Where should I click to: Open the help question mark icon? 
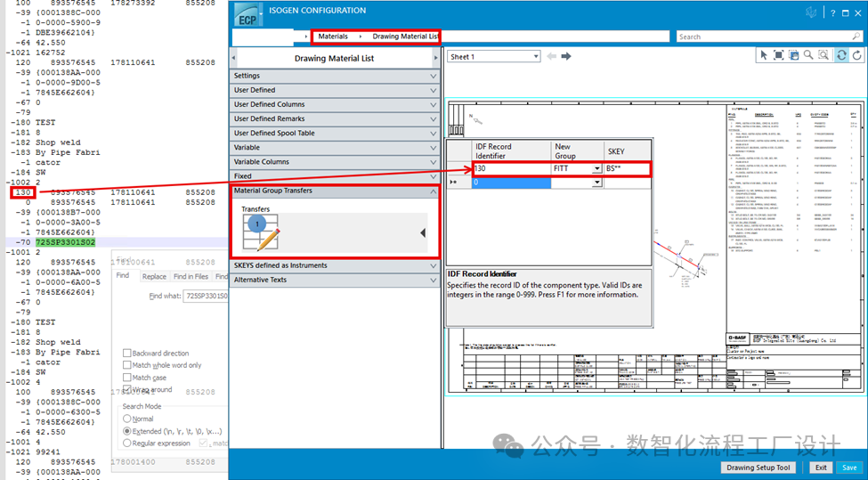pos(832,12)
